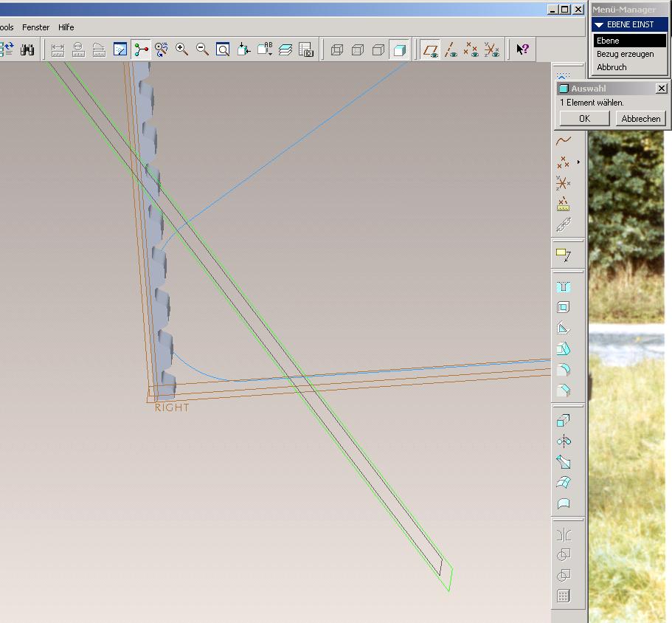Select the revolve tool

point(563,441)
